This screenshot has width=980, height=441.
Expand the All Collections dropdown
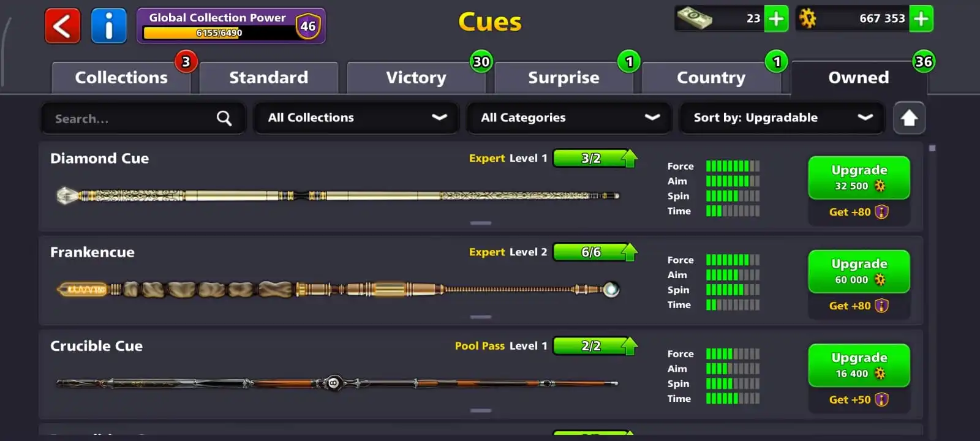pyautogui.click(x=356, y=118)
